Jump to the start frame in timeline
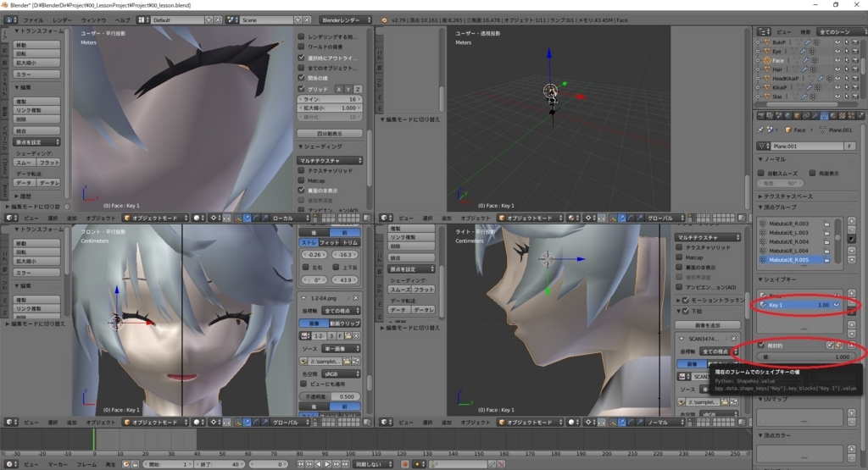Image resolution: width=868 pixels, height=470 pixels. (x=299, y=464)
